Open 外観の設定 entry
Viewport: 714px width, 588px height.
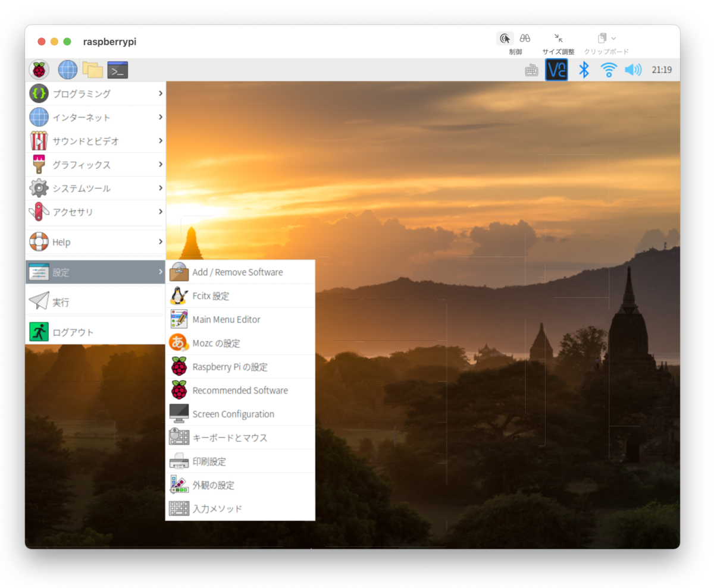coord(240,485)
